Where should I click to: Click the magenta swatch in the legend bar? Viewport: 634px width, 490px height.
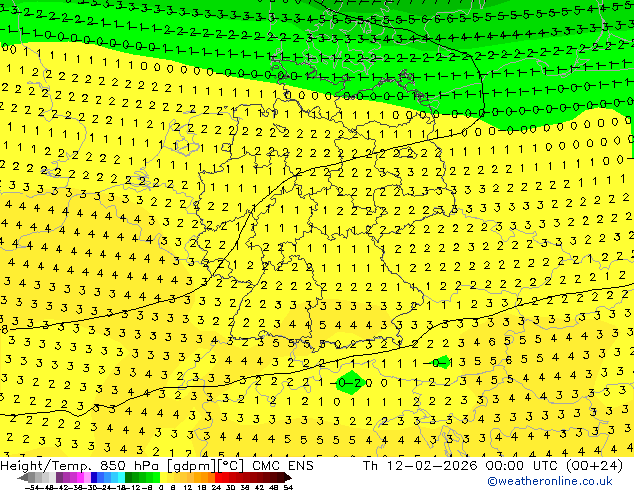80,477
